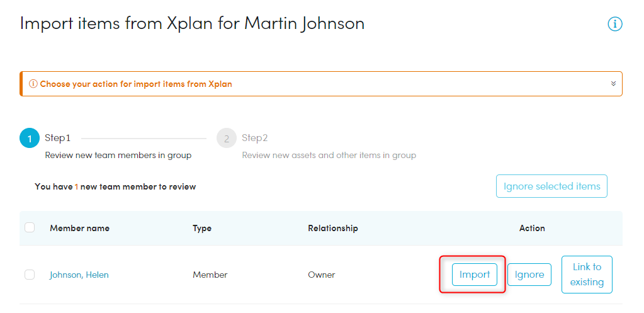Screen dimensions: 644x313
Task: Click the Link to existing button
Action: (587, 275)
